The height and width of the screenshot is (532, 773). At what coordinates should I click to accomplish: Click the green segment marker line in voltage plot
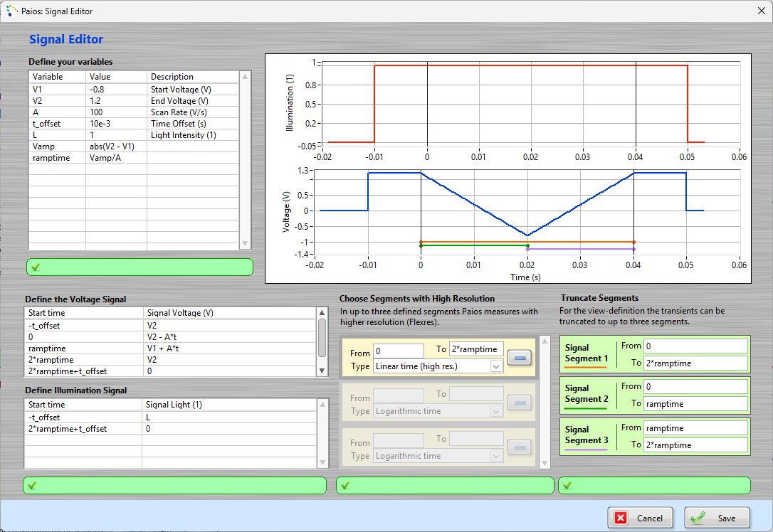coord(474,245)
